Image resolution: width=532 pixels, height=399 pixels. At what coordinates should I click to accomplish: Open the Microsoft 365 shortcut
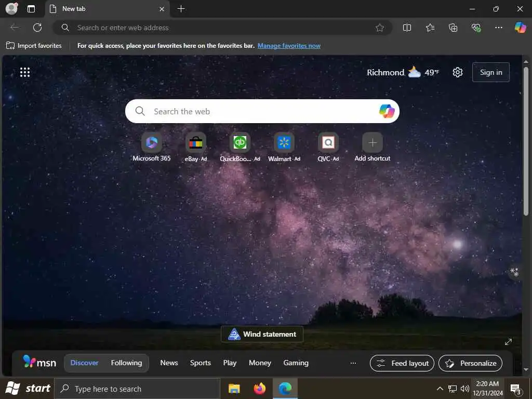tap(151, 148)
